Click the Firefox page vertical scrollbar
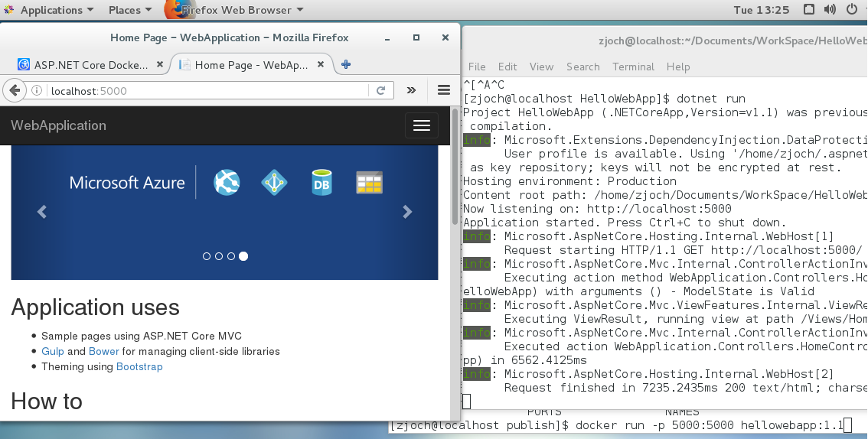 tap(455, 166)
